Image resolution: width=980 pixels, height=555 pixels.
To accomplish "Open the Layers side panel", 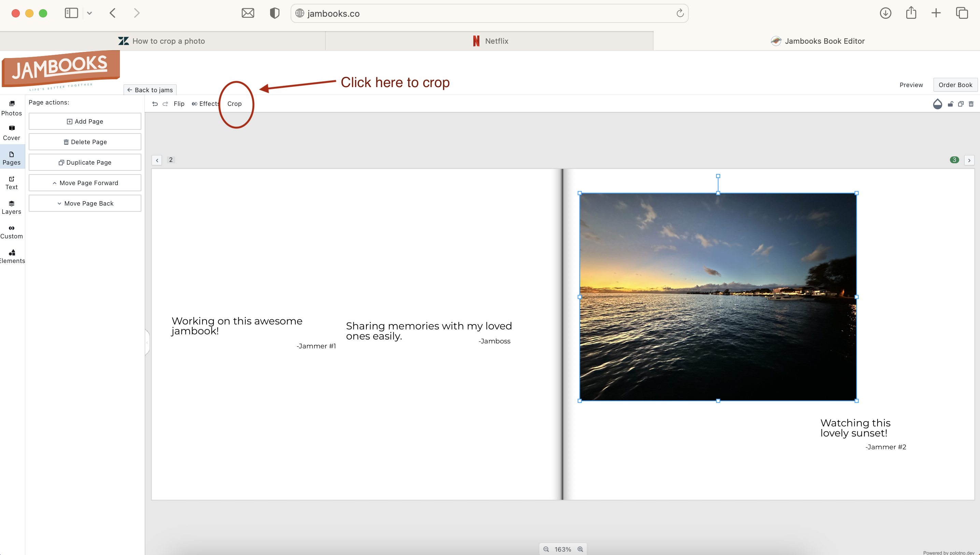I will 11,207.
